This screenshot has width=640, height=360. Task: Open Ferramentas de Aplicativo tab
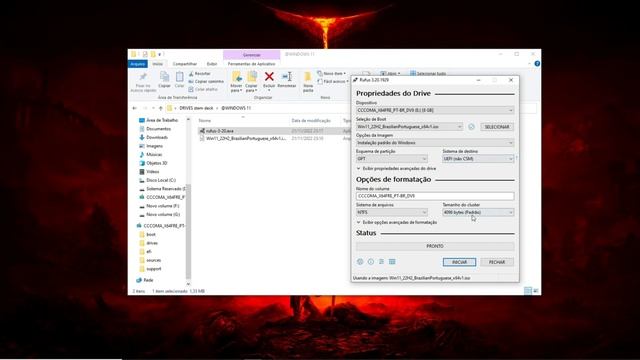coord(251,64)
